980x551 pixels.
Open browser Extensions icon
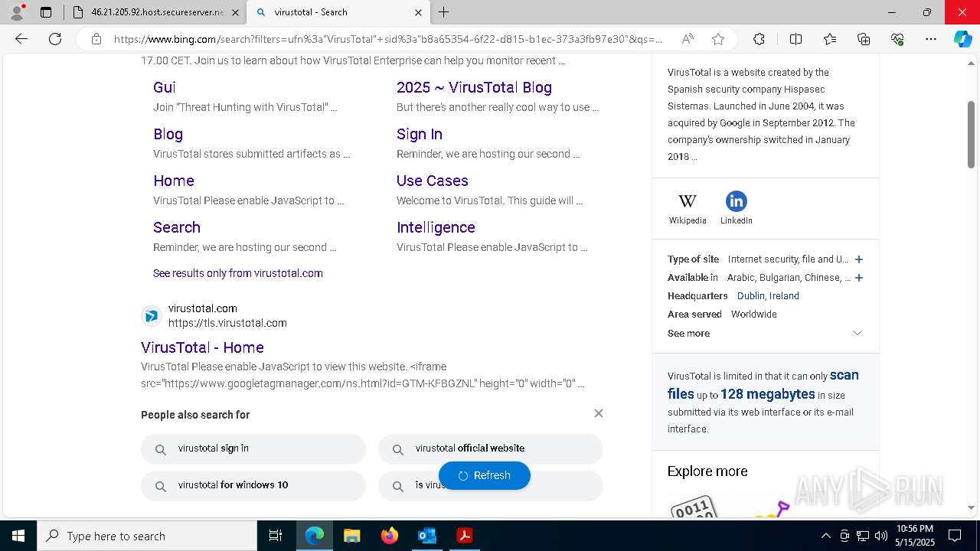(x=759, y=39)
